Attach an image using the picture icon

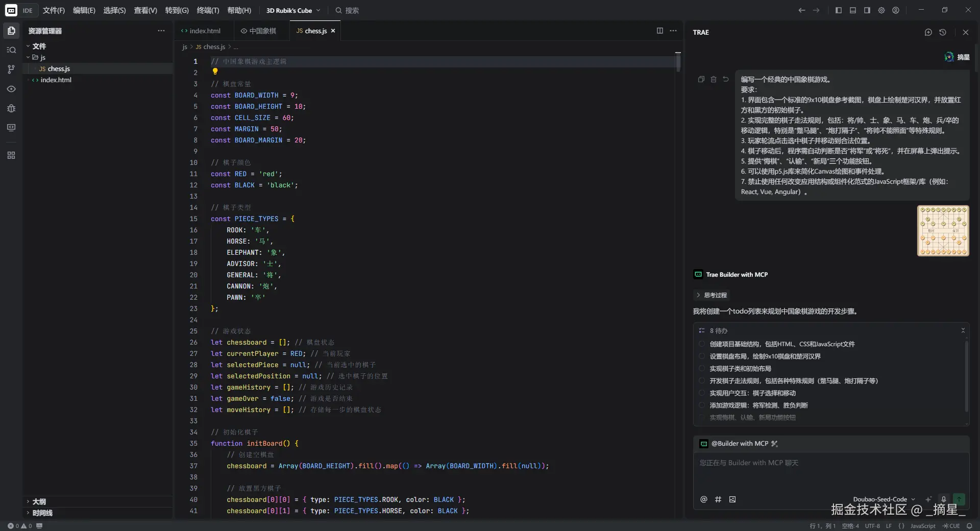(x=732, y=499)
